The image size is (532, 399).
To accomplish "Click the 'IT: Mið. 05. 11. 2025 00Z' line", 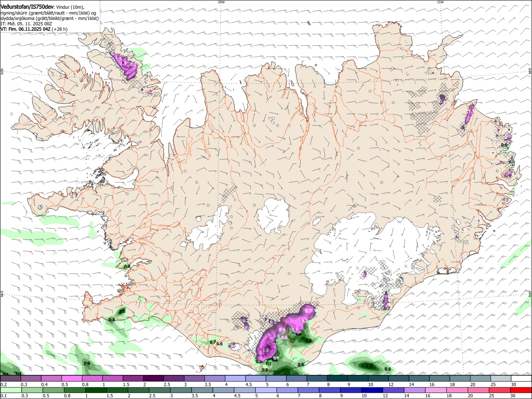I will click(26, 24).
